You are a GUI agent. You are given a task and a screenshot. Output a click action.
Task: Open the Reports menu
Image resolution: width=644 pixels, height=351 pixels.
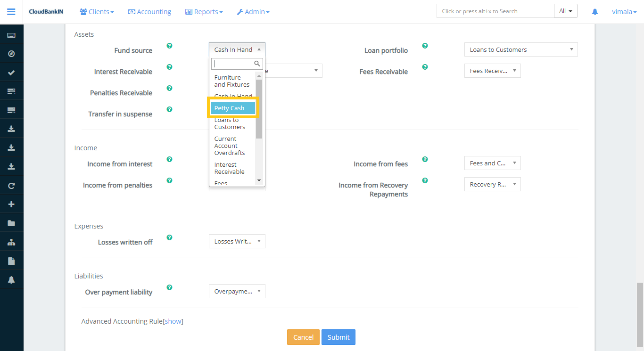(204, 12)
